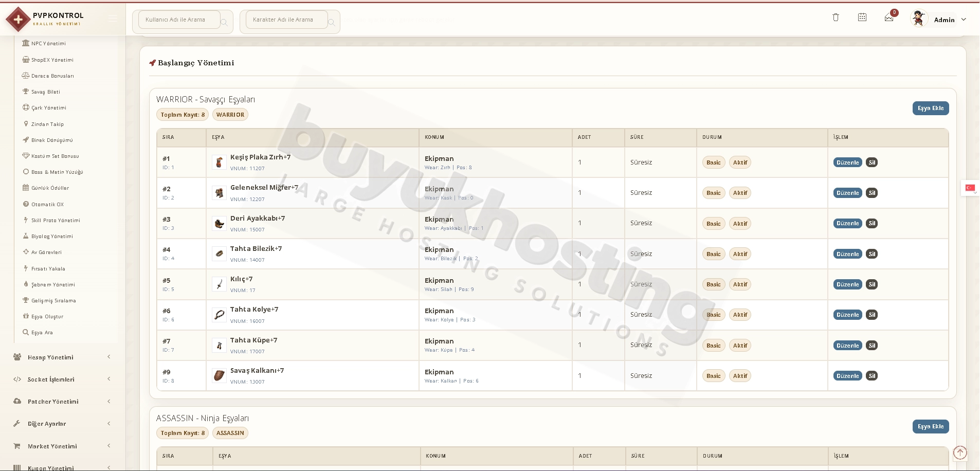The height and width of the screenshot is (471, 980).
Task: Open the trash icon in the top bar
Action: pos(836,17)
